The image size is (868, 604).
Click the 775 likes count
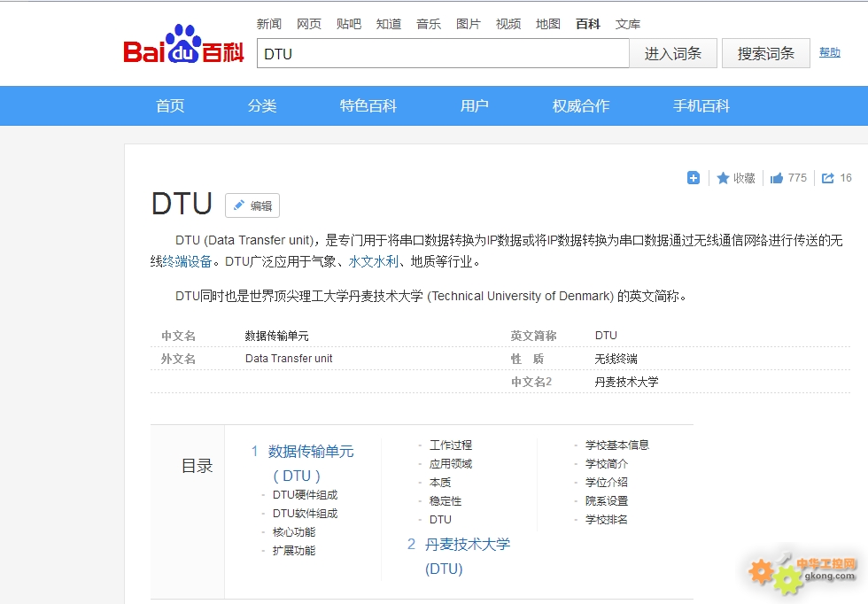[797, 178]
